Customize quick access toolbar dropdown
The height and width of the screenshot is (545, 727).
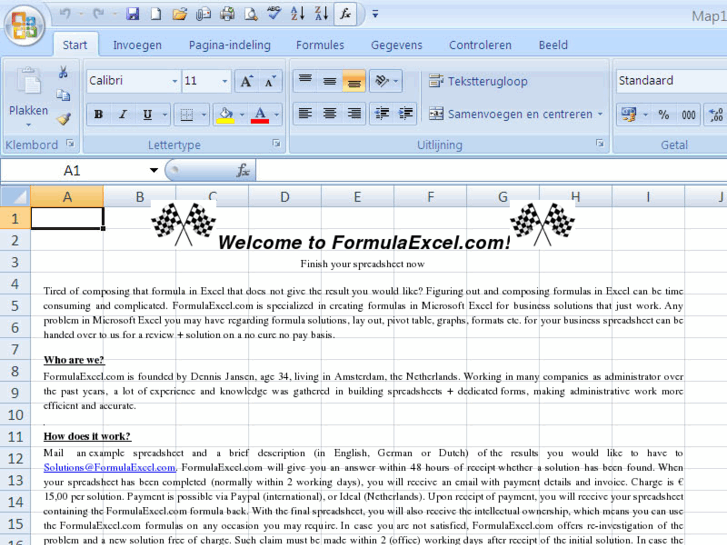point(375,14)
